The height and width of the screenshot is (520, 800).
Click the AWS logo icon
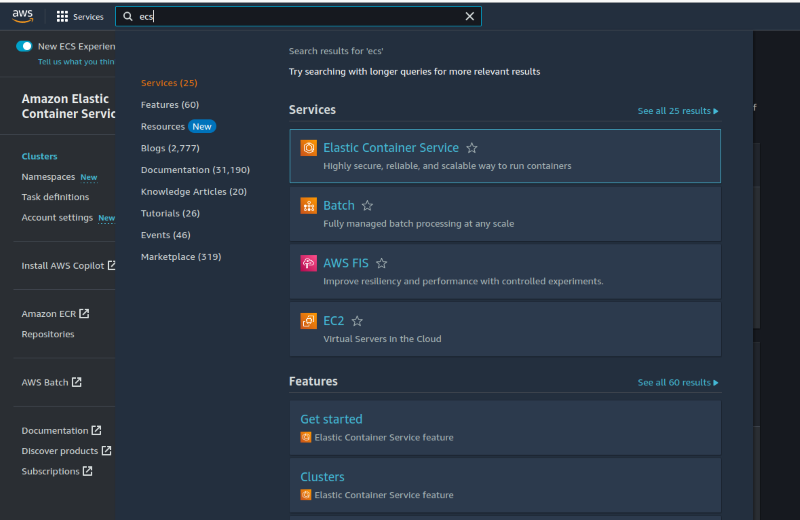click(23, 16)
